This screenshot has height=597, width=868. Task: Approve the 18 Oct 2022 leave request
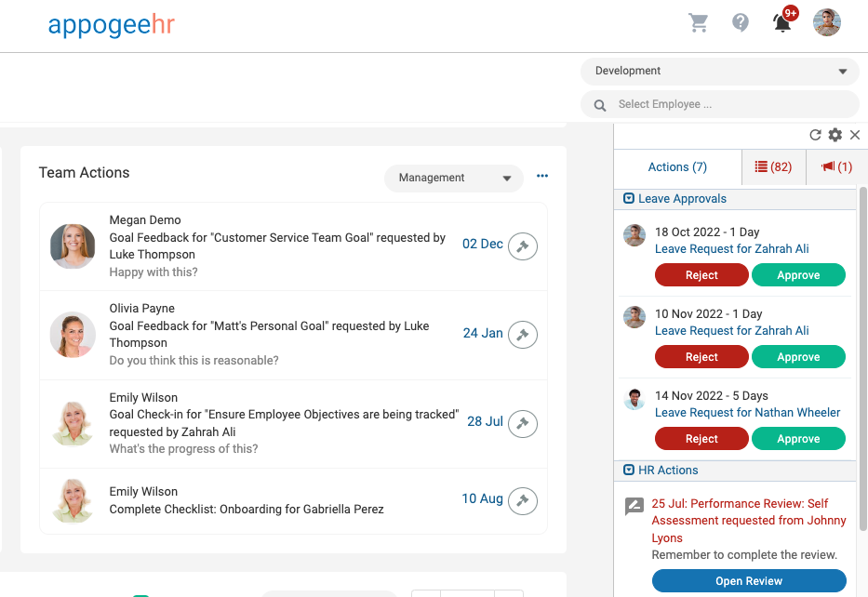pos(798,275)
